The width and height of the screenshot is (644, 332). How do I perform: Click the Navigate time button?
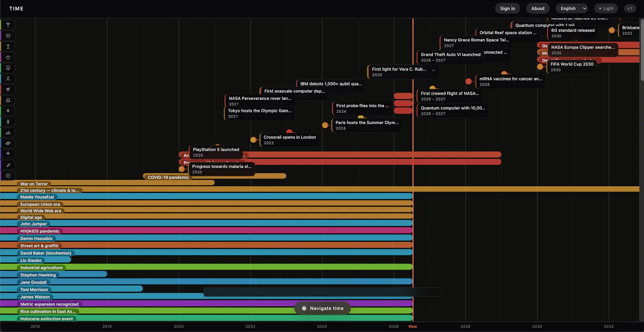coord(322,308)
